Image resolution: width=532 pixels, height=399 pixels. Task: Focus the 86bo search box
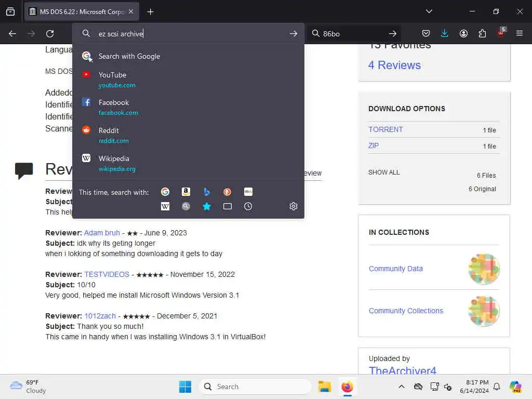click(x=353, y=34)
